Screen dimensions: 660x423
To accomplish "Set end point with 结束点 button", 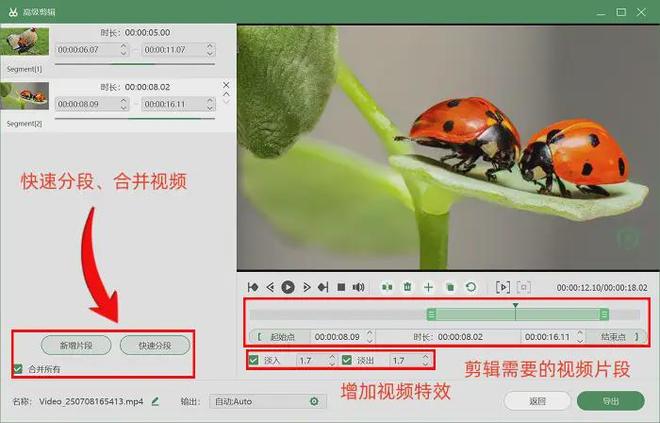I will pos(616,337).
